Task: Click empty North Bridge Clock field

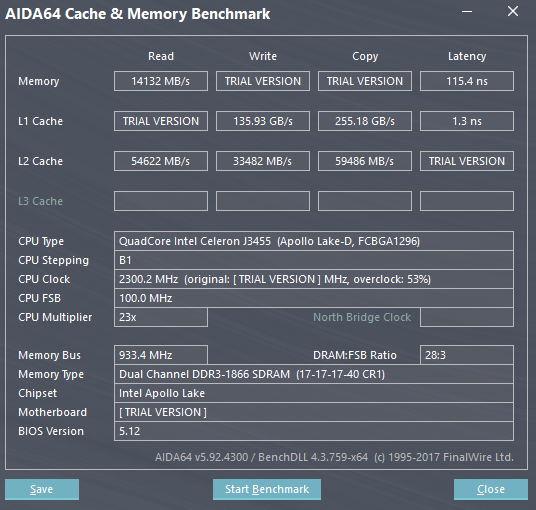Action: pyautogui.click(x=467, y=317)
